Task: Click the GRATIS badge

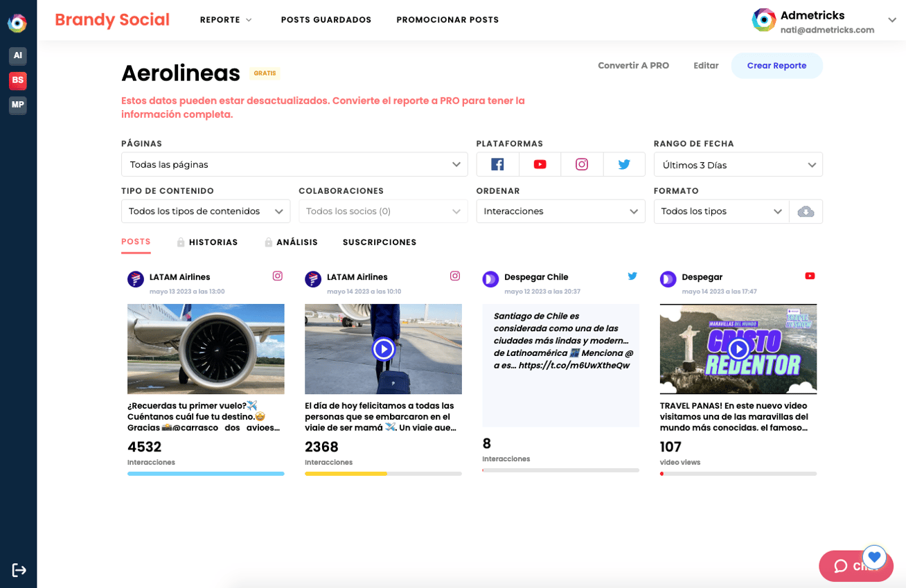Action: click(x=265, y=73)
